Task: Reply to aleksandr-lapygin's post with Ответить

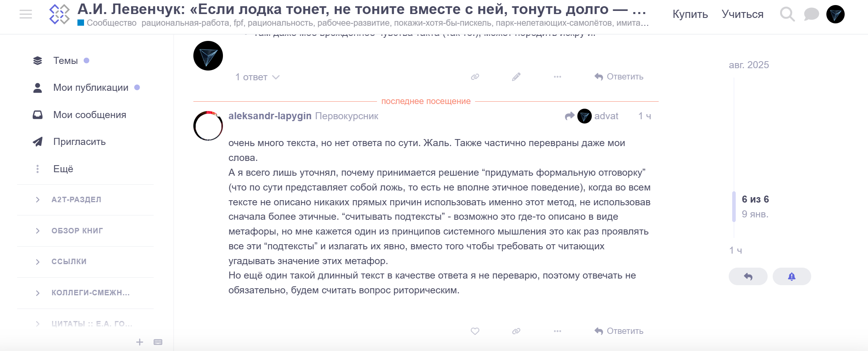Action: [619, 331]
